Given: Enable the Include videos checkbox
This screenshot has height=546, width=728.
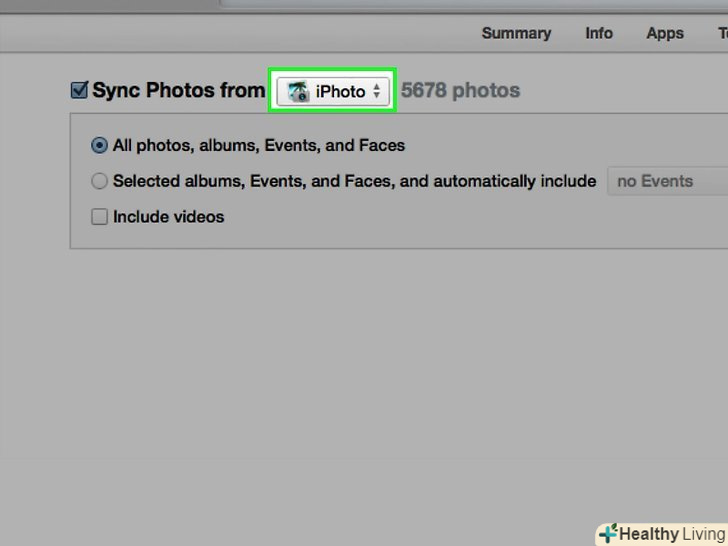Looking at the screenshot, I should (x=99, y=216).
